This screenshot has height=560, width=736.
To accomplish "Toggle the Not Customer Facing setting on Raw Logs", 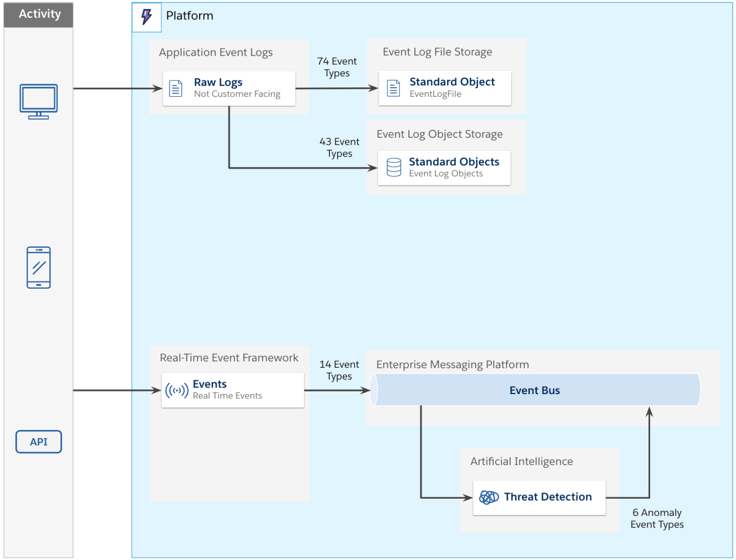I will coord(236,94).
